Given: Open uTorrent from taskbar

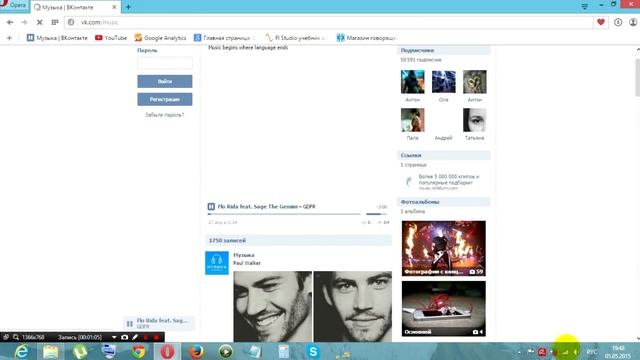Looking at the screenshot, I should coord(80,351).
